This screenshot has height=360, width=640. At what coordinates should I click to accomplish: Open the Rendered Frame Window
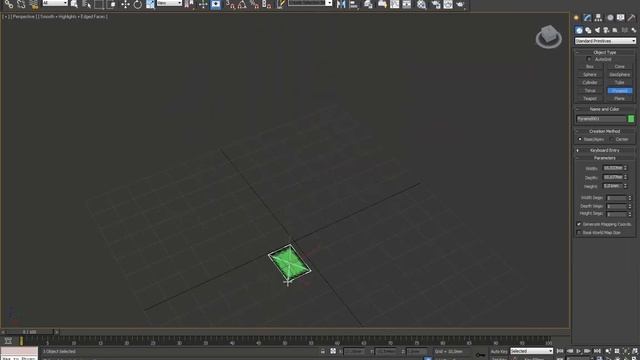click(x=448, y=4)
